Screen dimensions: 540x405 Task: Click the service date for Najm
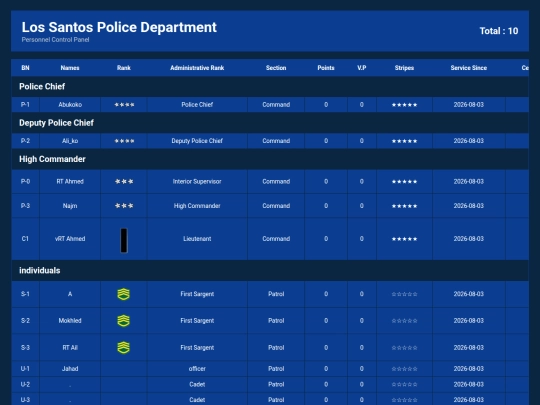[469, 206]
